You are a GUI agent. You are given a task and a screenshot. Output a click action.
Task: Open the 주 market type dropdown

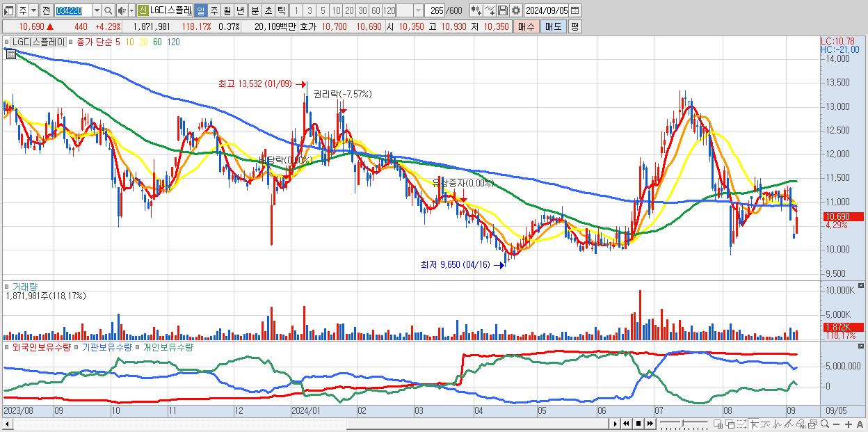(x=34, y=10)
